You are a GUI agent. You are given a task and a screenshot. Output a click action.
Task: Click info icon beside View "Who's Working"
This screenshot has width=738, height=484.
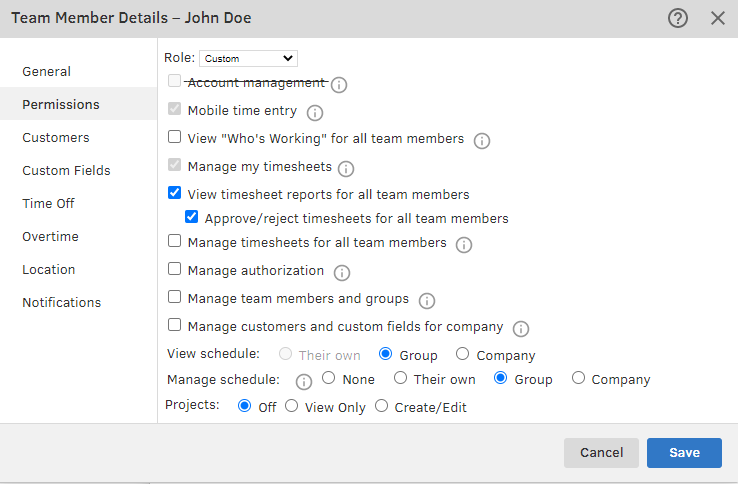482,141
